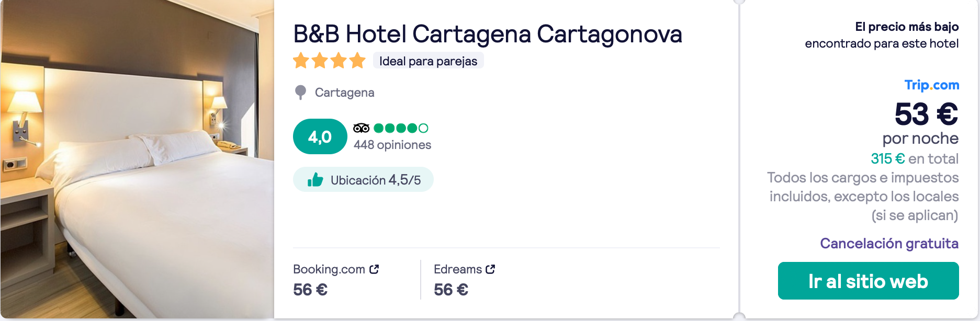Click the Ir al sitio web button
This screenshot has height=321, width=980.
pos(868,281)
